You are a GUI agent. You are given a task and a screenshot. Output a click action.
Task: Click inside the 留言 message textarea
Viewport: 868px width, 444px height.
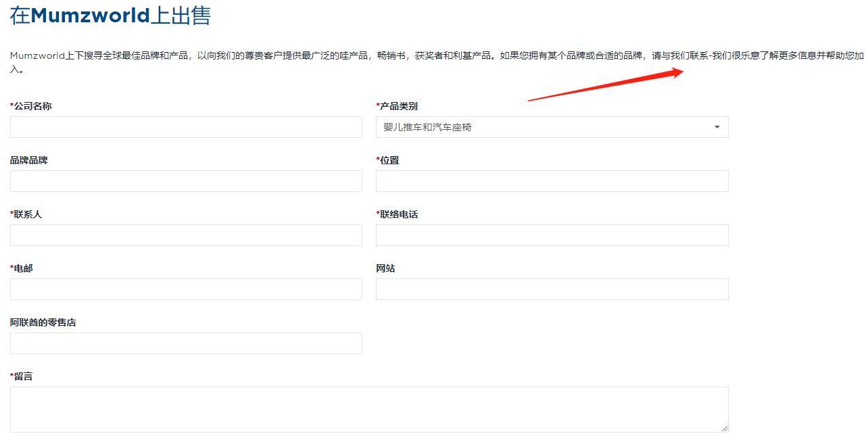[x=369, y=405]
